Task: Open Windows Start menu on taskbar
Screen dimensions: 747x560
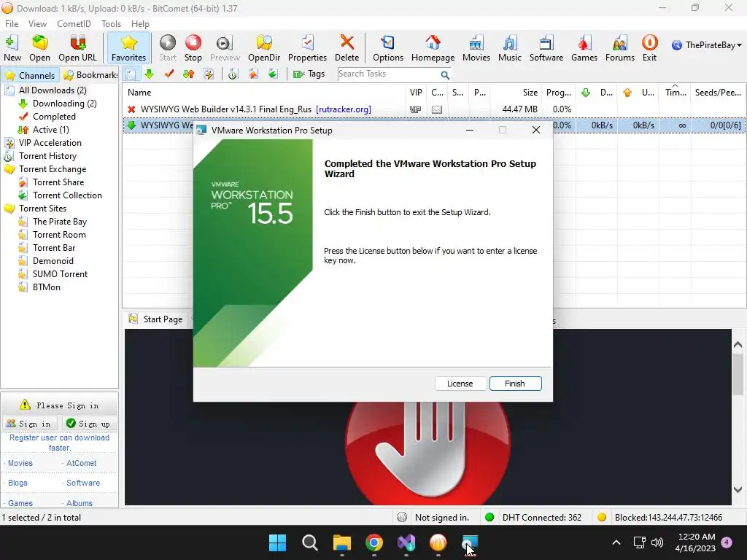Action: [277, 542]
